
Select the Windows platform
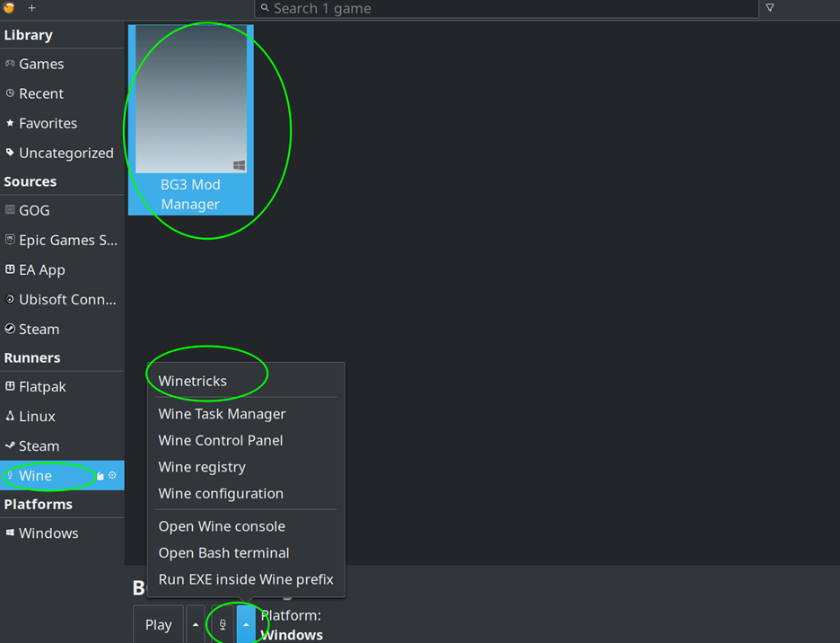coord(62,533)
